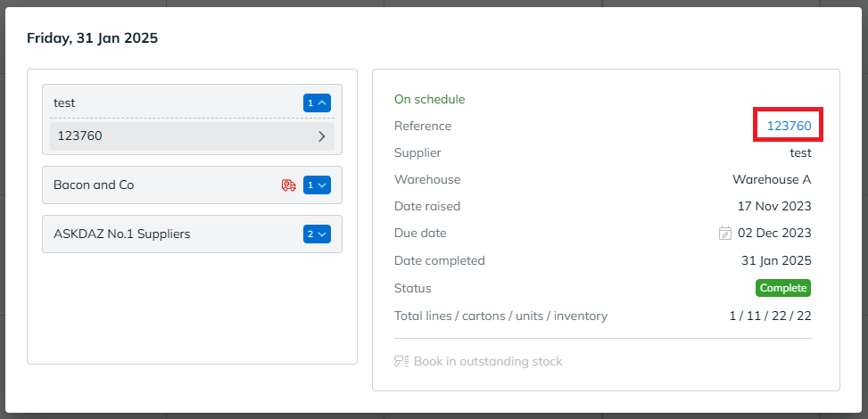This screenshot has width=868, height=419.
Task: Click the right chevron on order 123760
Action: pyautogui.click(x=321, y=136)
